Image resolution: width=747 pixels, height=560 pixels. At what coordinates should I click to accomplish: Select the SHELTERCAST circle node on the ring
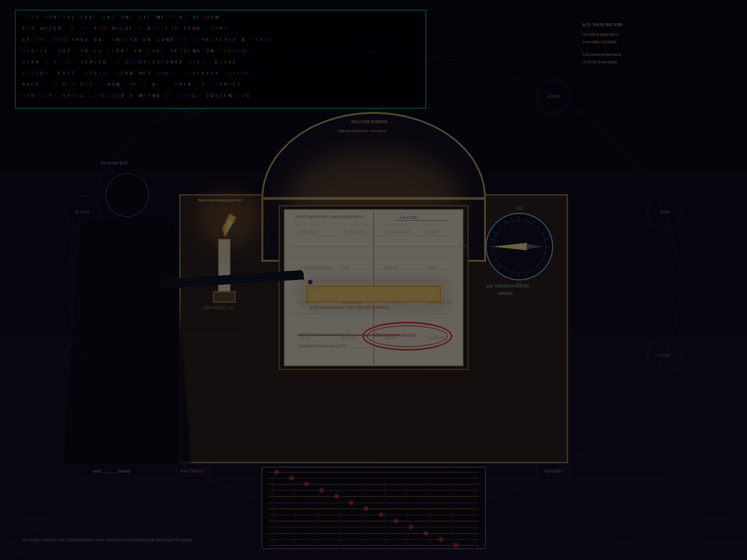point(193,471)
